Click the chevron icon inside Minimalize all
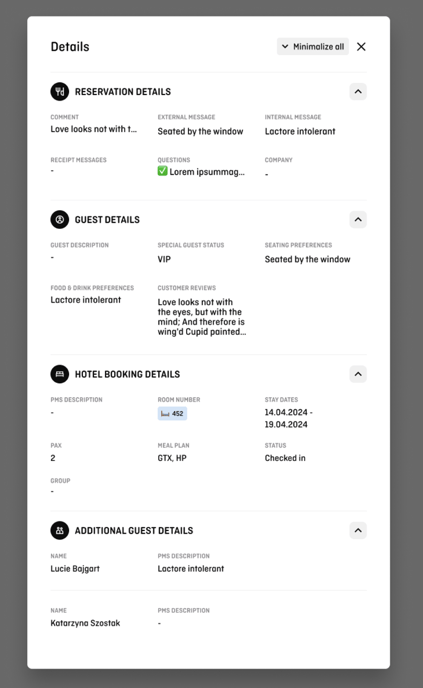 point(285,47)
